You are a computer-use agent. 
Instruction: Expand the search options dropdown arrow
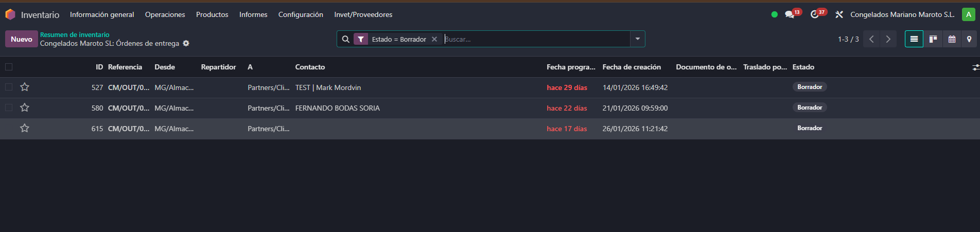coord(638,39)
